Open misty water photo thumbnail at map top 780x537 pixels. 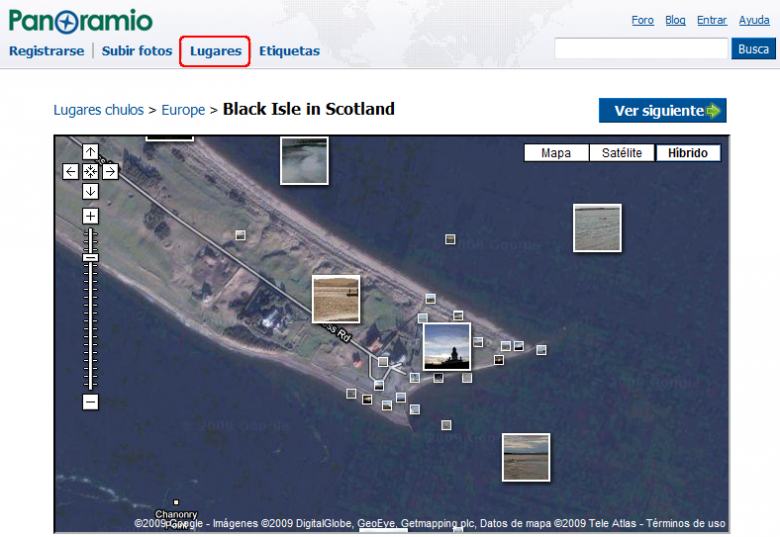coord(304,161)
